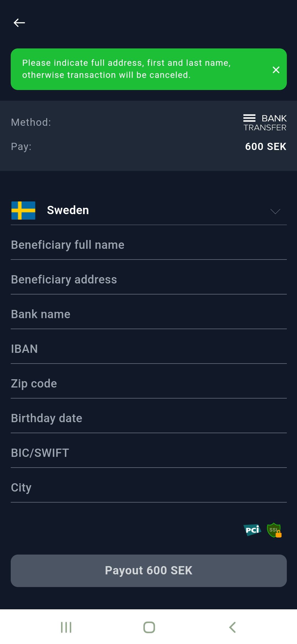
Task: Tap the Sweden flag icon
Action: 23,211
